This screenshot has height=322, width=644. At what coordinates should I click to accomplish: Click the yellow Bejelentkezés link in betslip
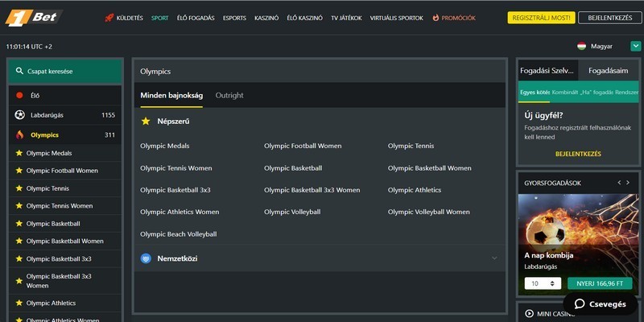point(578,154)
